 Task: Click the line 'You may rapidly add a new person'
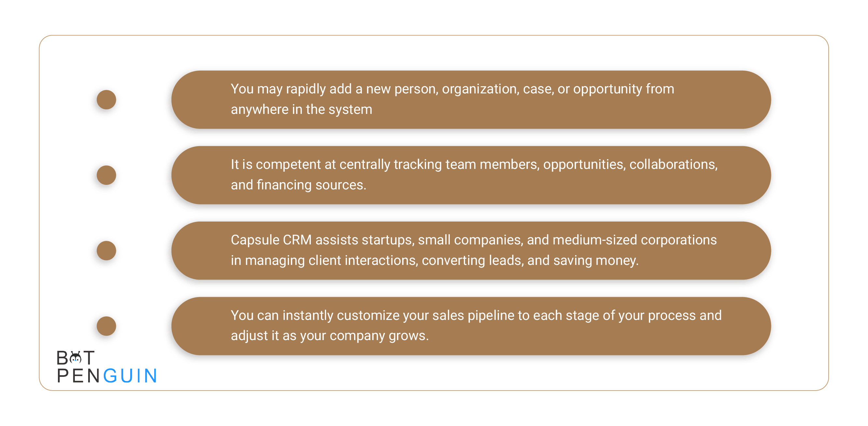pos(452,89)
